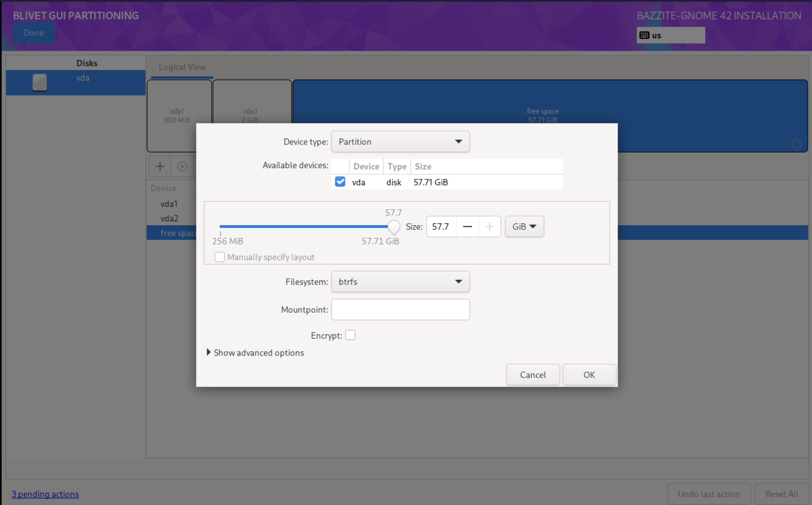The width and height of the screenshot is (812, 505).
Task: Click inside the Mountpoint input field
Action: tap(400, 309)
